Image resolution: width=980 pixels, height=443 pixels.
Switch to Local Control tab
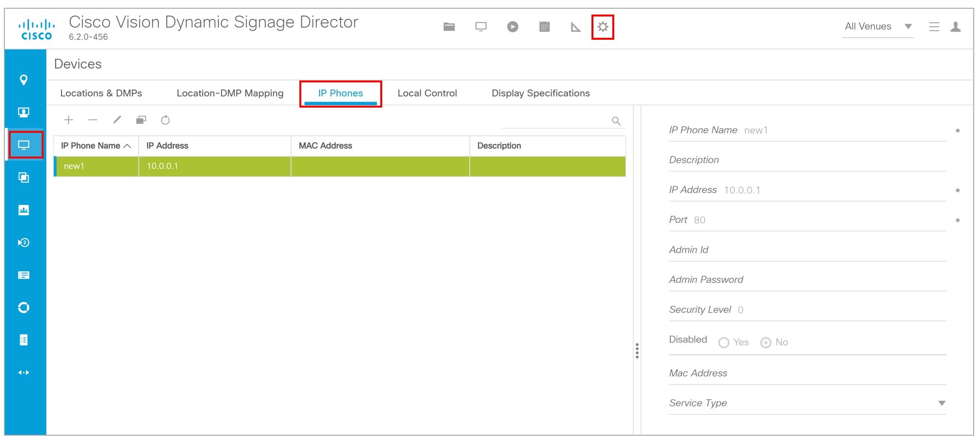click(427, 93)
